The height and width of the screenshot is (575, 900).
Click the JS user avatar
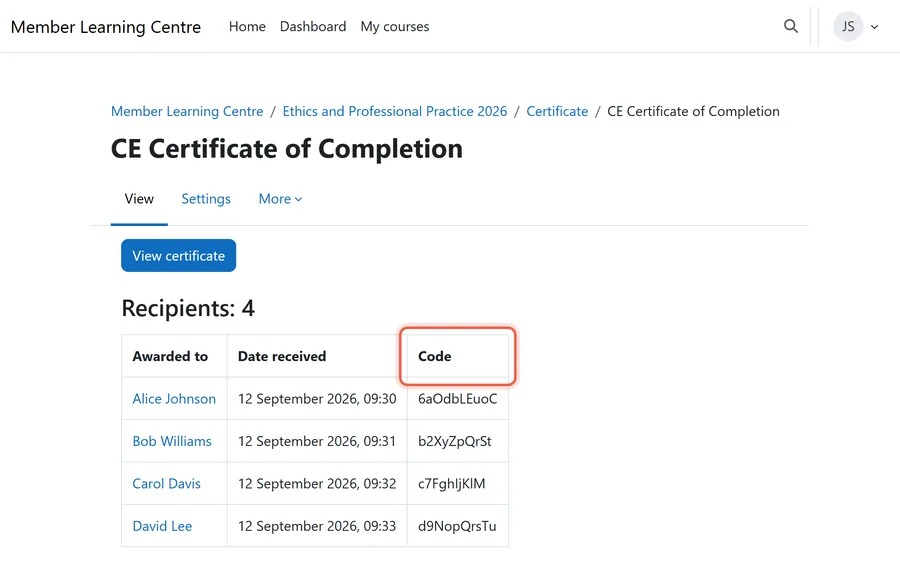pyautogui.click(x=848, y=26)
